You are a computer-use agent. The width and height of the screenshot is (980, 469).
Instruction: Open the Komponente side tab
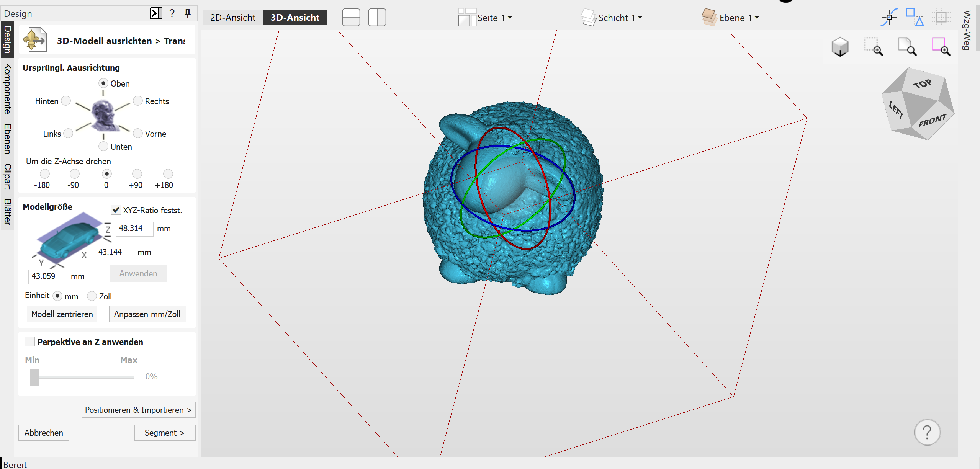point(7,89)
